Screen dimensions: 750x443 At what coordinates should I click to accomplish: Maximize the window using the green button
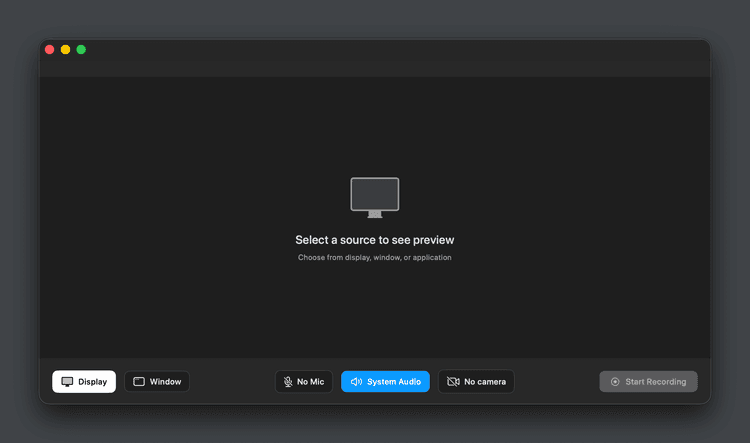[81, 49]
